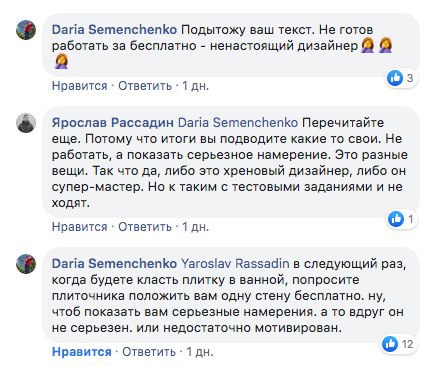
Task: Click Ответить under Ярослав Рассадин's comment
Action: click(x=145, y=227)
